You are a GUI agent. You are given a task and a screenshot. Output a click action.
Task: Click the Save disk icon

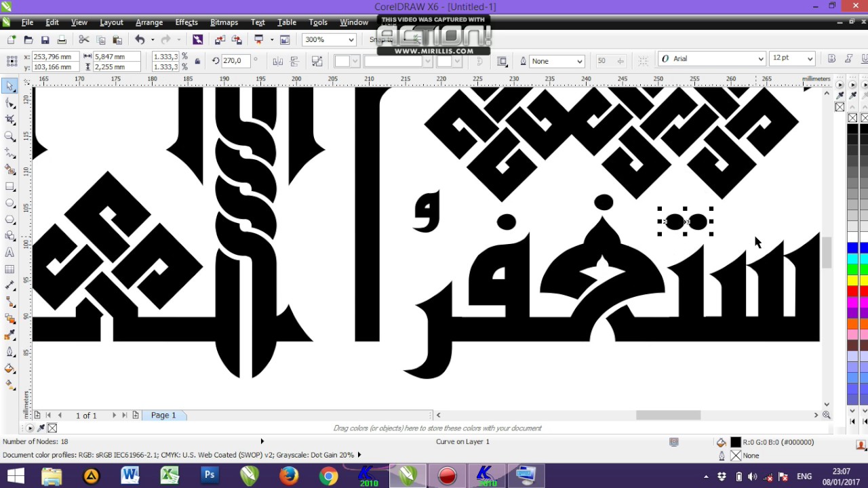click(x=45, y=40)
